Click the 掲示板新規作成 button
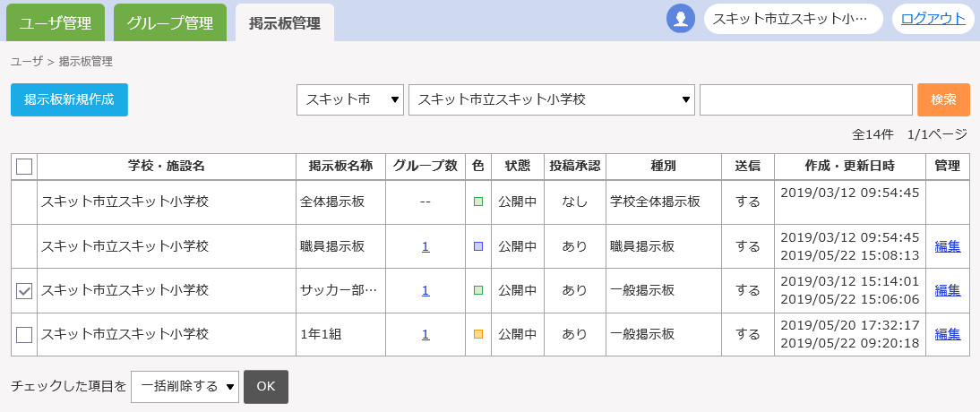 click(69, 100)
